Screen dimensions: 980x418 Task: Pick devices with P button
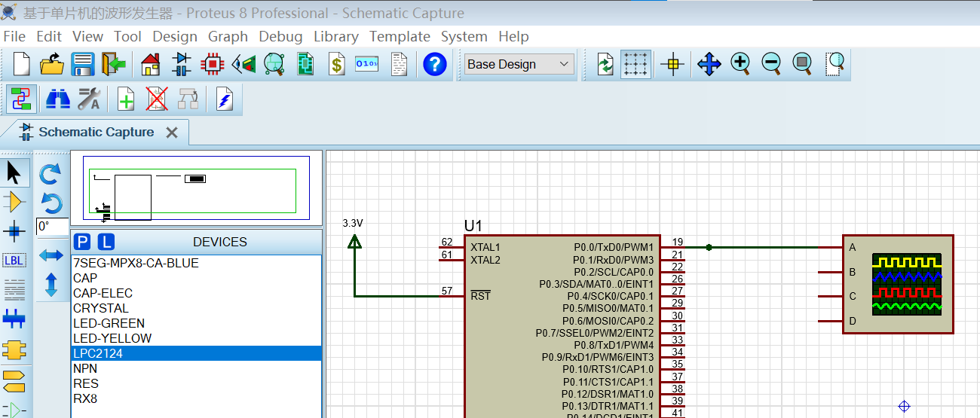pyautogui.click(x=83, y=242)
